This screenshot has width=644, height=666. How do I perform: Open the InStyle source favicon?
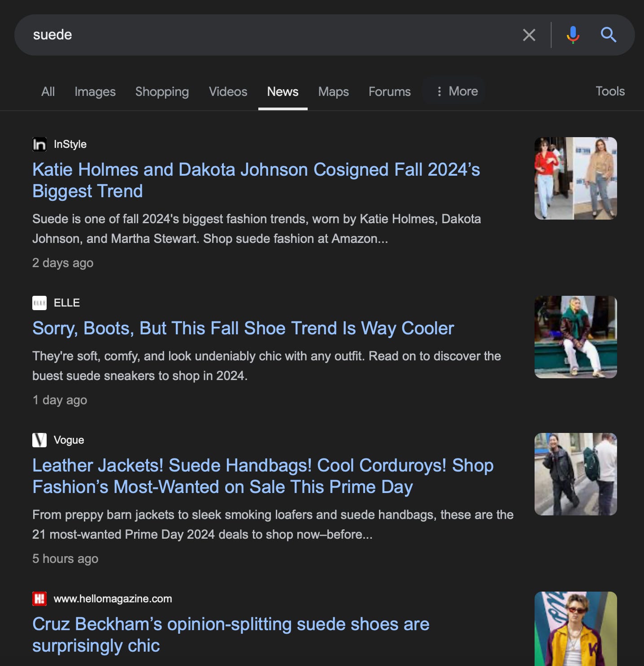pyautogui.click(x=39, y=144)
